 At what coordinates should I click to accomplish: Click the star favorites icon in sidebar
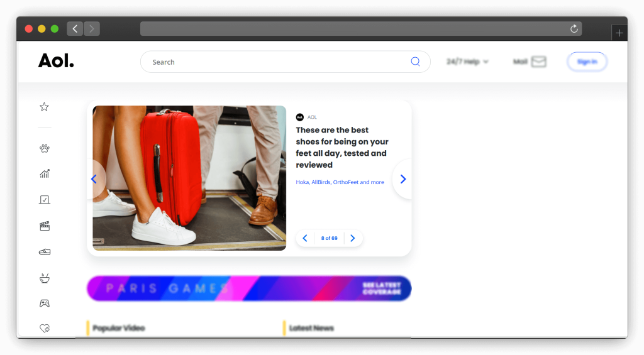tap(44, 107)
